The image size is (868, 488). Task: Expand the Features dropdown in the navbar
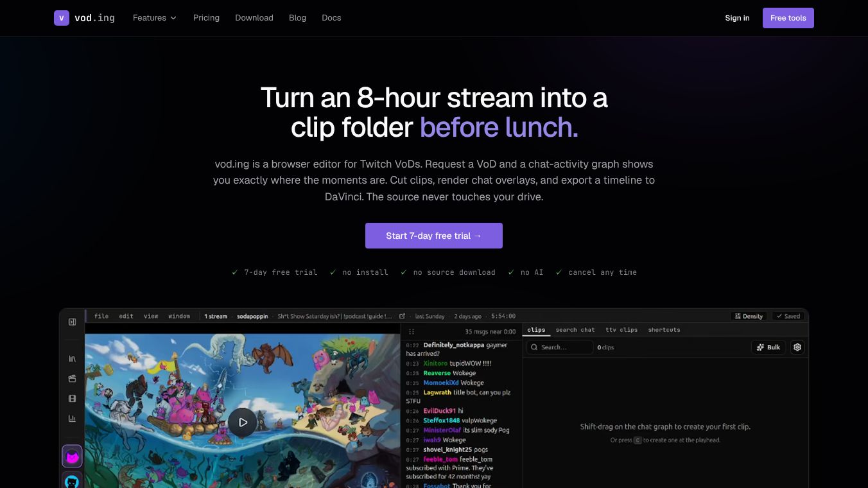[155, 18]
